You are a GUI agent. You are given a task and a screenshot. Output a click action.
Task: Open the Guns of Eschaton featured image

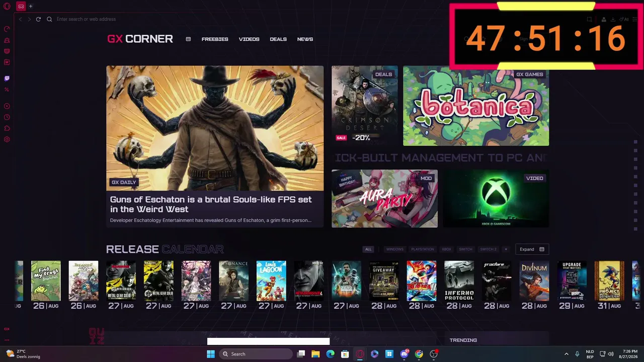[215, 128]
